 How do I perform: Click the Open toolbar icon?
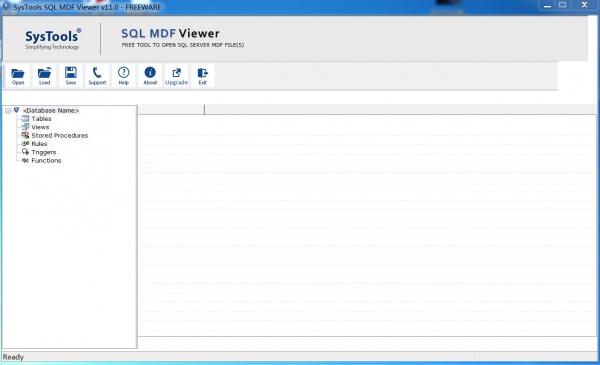tap(18, 75)
